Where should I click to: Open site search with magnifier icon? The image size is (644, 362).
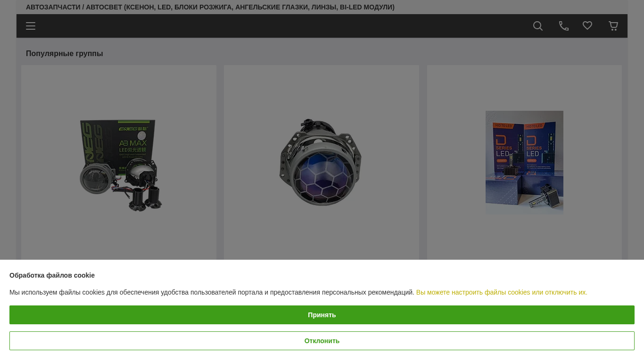[538, 26]
